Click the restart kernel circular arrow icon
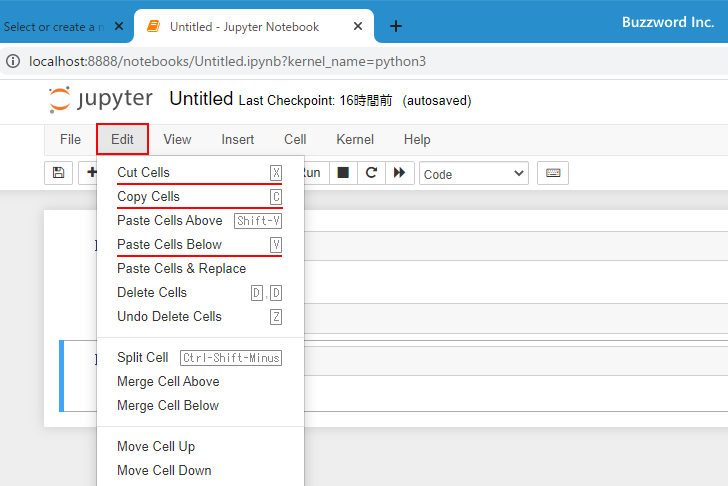Screen dimensions: 728x486 (371, 173)
